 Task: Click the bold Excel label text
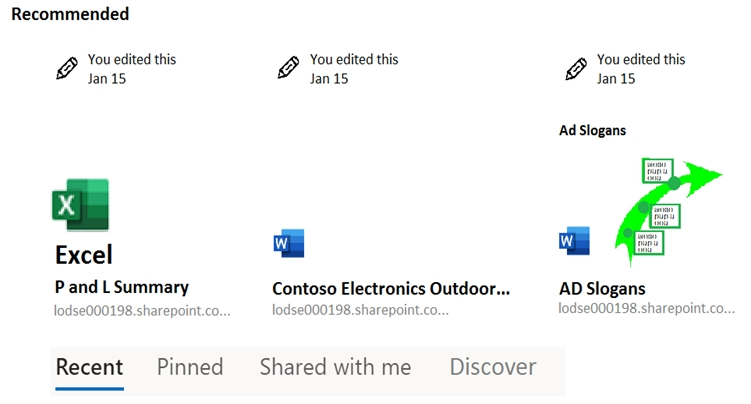pyautogui.click(x=84, y=255)
